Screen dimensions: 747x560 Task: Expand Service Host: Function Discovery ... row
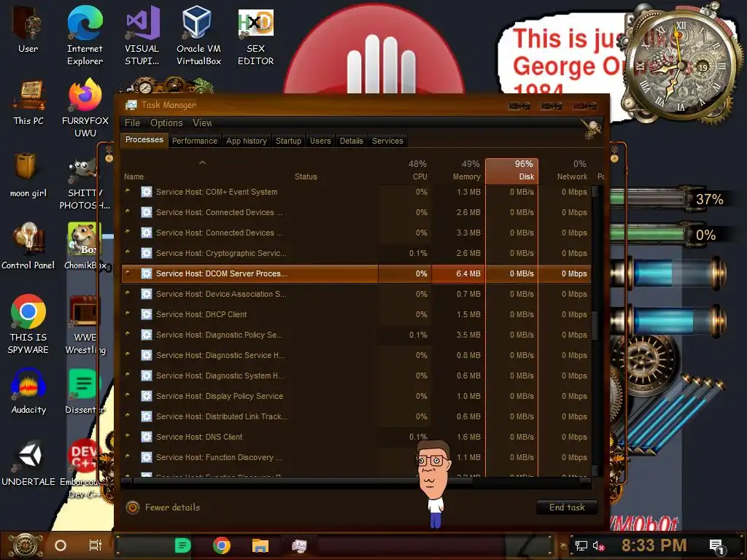pyautogui.click(x=128, y=456)
